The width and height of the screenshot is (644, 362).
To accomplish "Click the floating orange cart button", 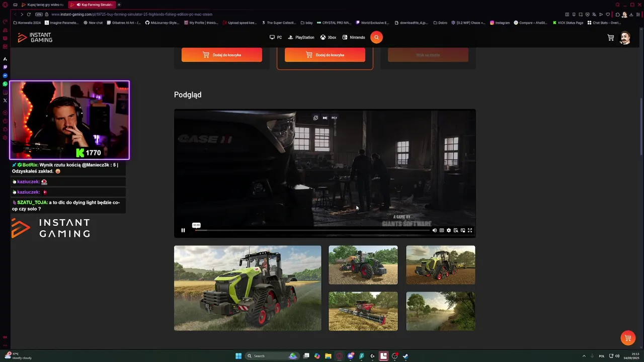I will pyautogui.click(x=627, y=338).
